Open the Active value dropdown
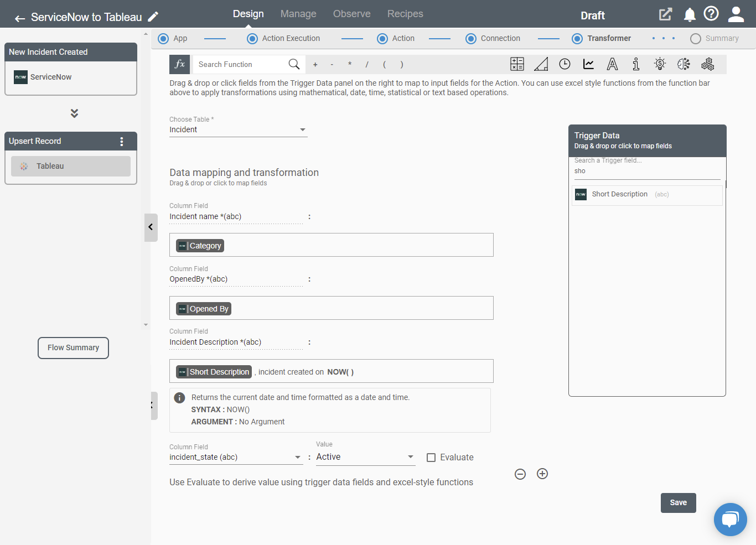Viewport: 756px width, 545px height. coord(366,457)
